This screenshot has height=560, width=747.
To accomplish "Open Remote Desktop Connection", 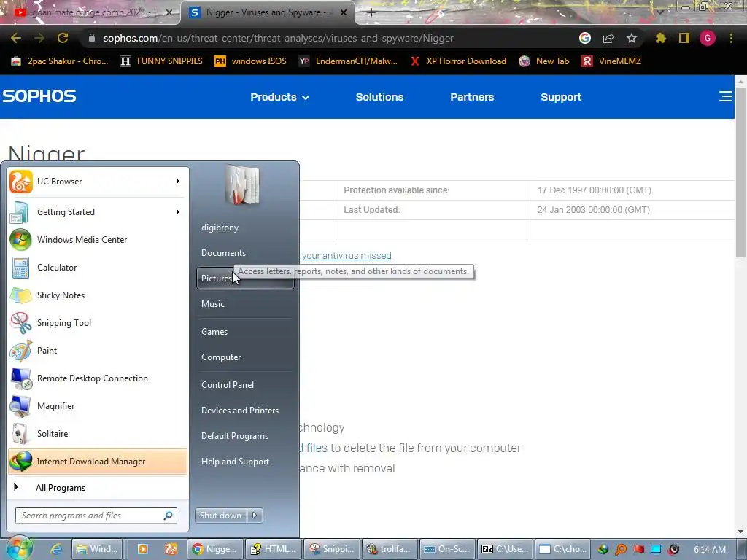I will tap(97, 378).
